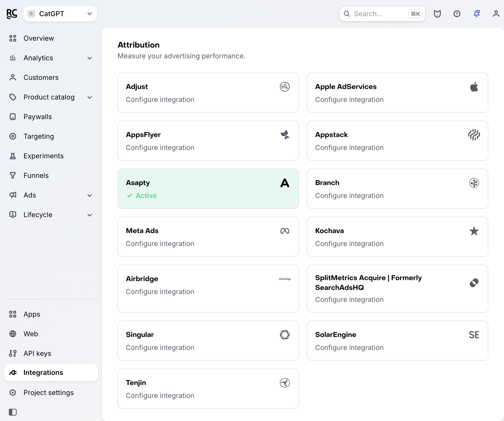Click the Branch logo icon

click(474, 183)
